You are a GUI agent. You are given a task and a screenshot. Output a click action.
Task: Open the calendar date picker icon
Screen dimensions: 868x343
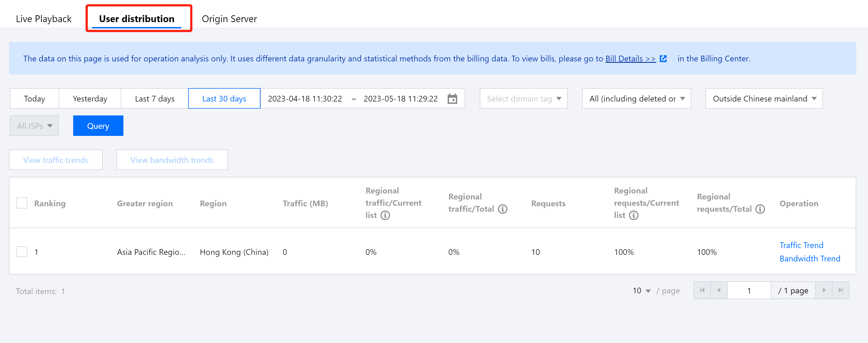click(x=453, y=98)
